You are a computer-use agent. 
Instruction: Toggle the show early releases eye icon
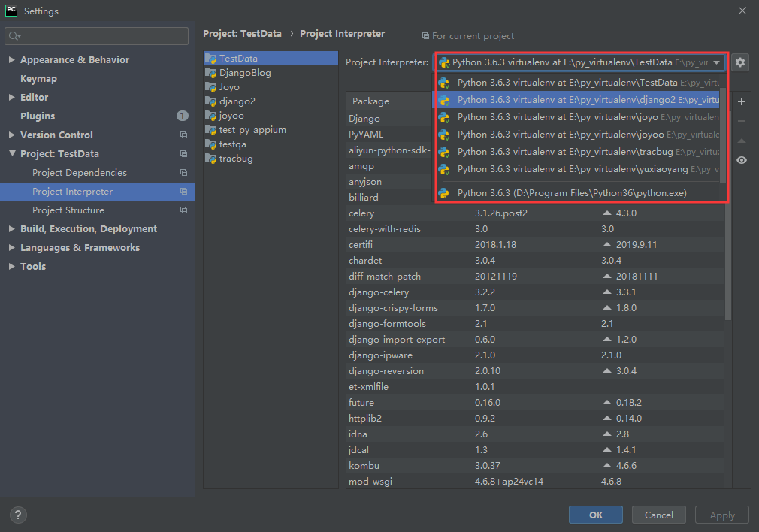click(x=741, y=160)
